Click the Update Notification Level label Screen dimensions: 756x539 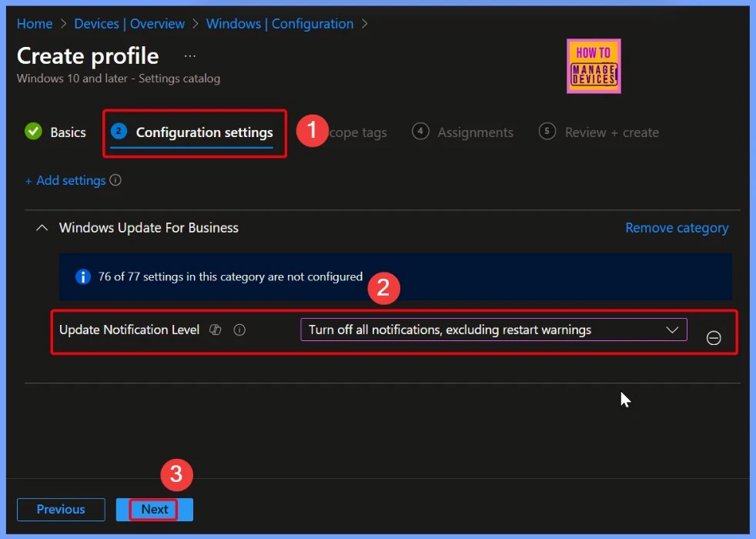pos(129,330)
